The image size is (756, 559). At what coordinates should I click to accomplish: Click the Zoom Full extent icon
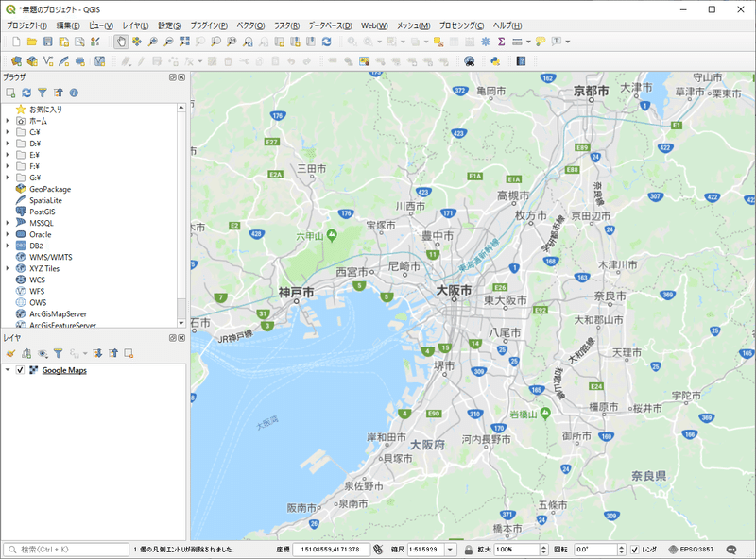184,42
